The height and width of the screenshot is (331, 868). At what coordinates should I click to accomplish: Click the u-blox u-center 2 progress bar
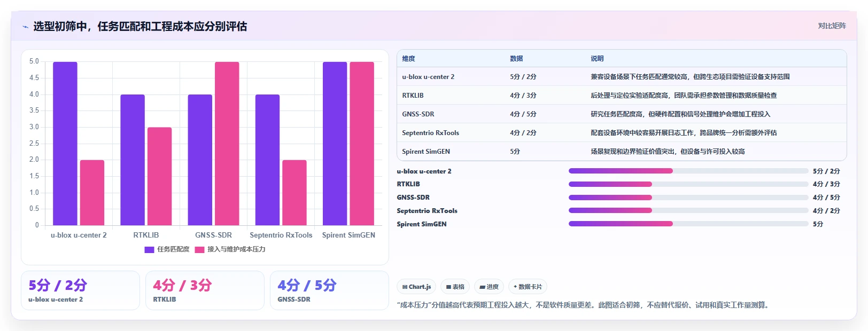tap(688, 171)
